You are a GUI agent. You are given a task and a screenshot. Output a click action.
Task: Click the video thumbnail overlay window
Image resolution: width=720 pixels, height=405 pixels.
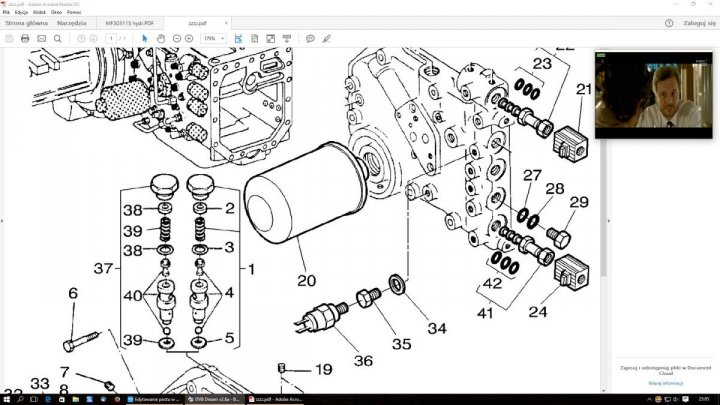(654, 94)
